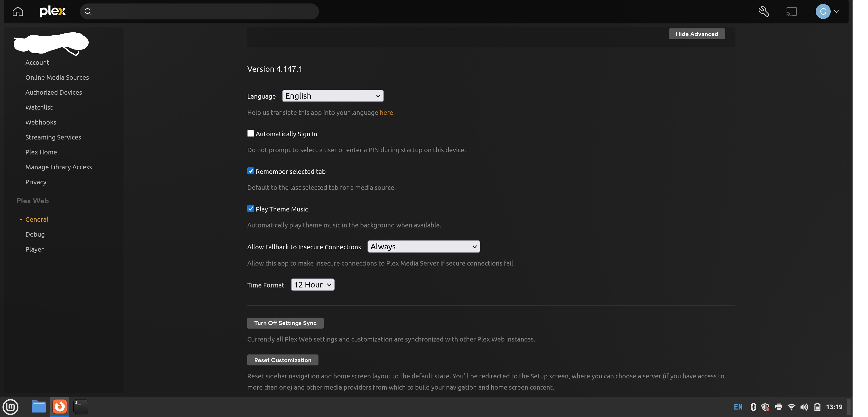Disable Play Theme Music checkbox
Image resolution: width=868 pixels, height=417 pixels.
251,209
